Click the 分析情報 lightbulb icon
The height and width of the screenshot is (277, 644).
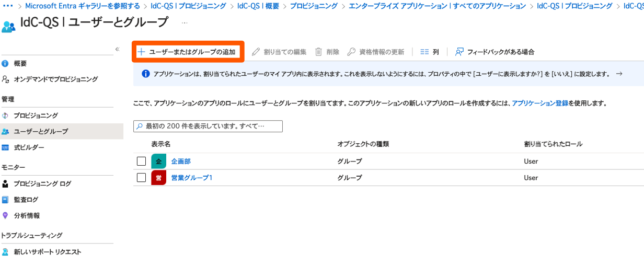pos(5,215)
